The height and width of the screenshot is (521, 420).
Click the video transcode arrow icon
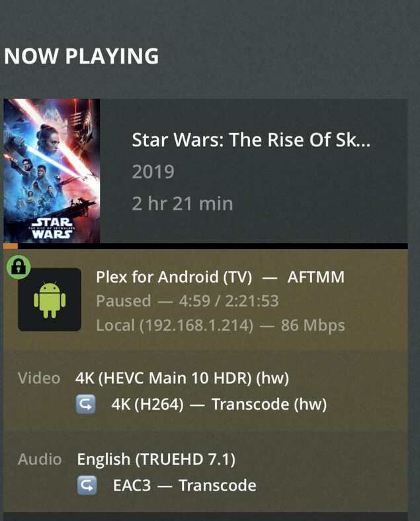[86, 404]
